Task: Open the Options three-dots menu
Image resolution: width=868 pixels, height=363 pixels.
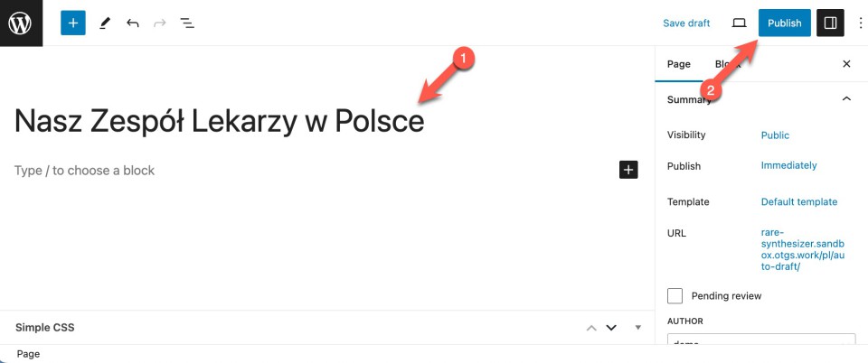Action: (859, 23)
